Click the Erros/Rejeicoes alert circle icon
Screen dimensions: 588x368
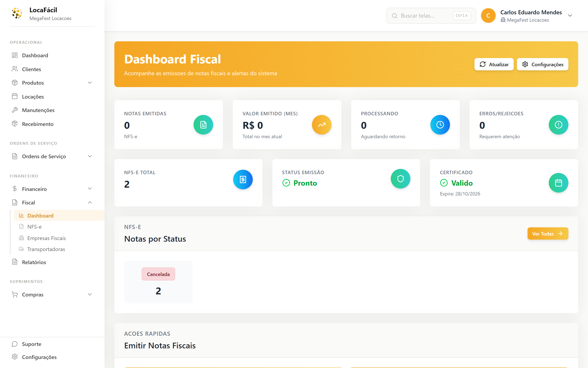pos(558,125)
